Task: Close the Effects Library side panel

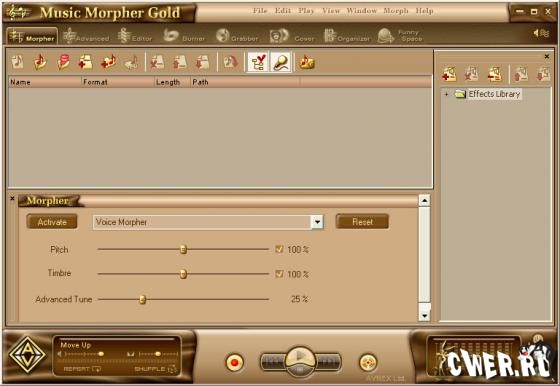Action: (547, 56)
